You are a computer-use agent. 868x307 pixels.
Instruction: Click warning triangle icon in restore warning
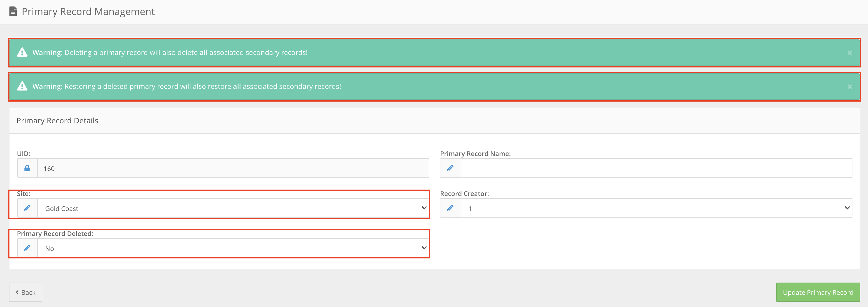[22, 86]
